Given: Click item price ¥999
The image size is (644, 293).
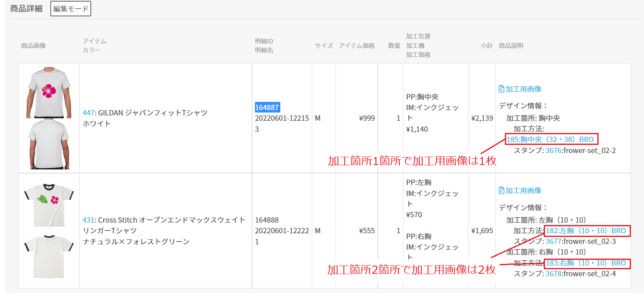Looking at the screenshot, I should 367,118.
